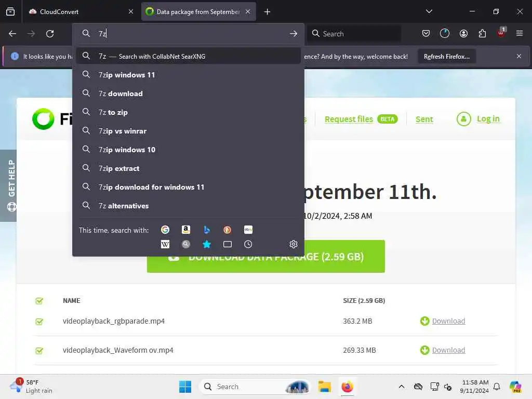Click the Windows taskbar Search box
Image resolution: width=532 pixels, height=399 pixels.
click(255, 387)
